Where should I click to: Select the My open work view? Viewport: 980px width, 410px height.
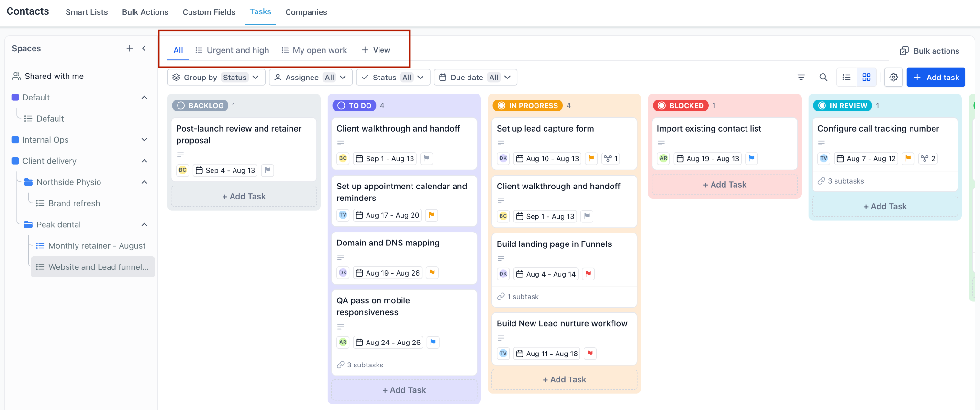pyautogui.click(x=314, y=50)
